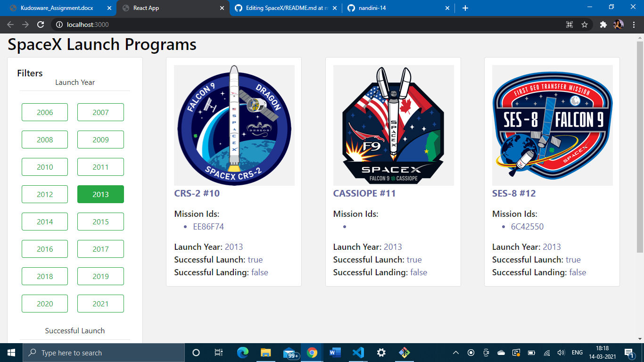Choose the 2020 launch year button
The width and height of the screenshot is (644, 362).
pyautogui.click(x=45, y=304)
